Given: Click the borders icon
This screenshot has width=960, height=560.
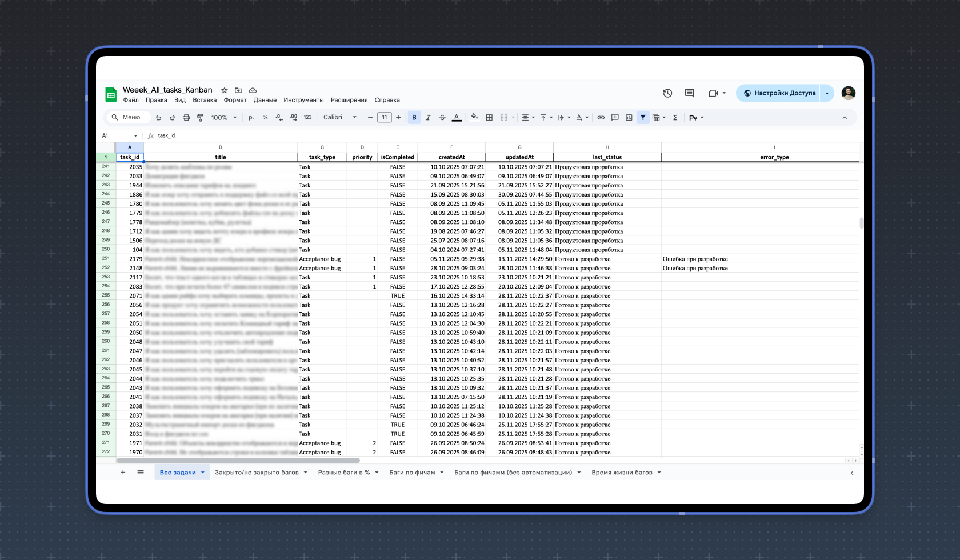Looking at the screenshot, I should click(x=489, y=118).
